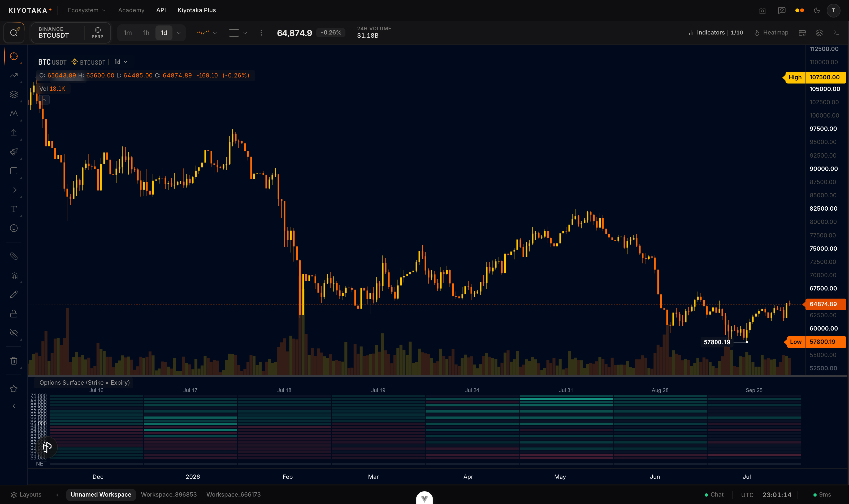This screenshot has width=849, height=504.
Task: Take a chart screenshot with camera icon
Action: [x=763, y=11]
